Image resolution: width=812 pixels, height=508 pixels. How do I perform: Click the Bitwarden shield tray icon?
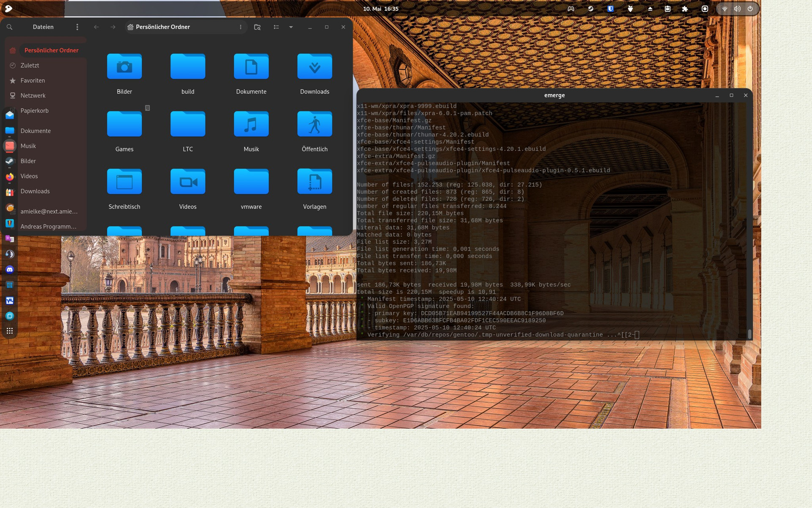click(x=610, y=9)
